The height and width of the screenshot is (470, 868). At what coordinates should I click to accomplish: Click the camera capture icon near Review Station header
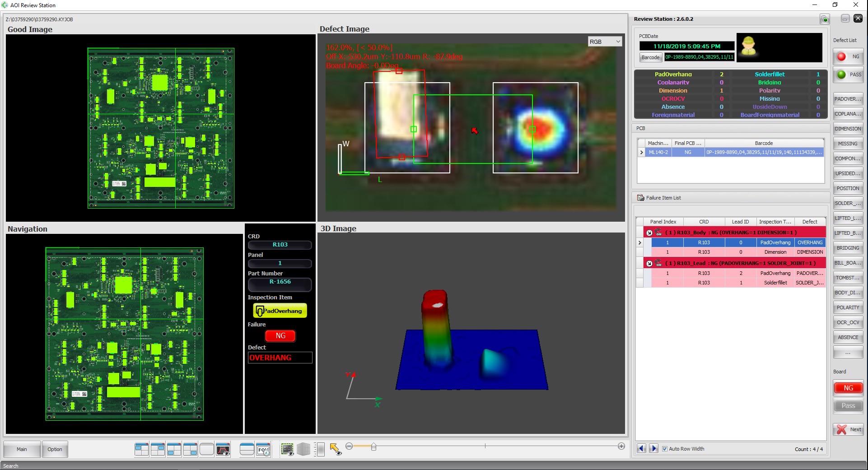(825, 19)
